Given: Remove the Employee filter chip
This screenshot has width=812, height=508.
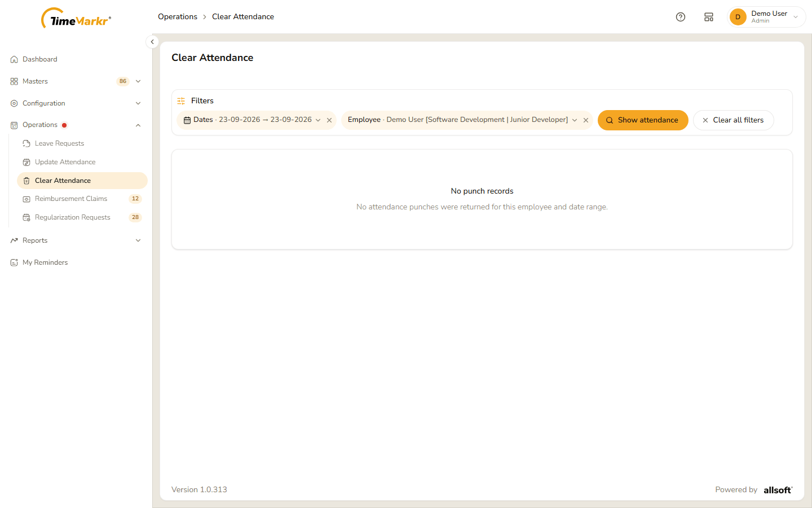Looking at the screenshot, I should point(586,120).
